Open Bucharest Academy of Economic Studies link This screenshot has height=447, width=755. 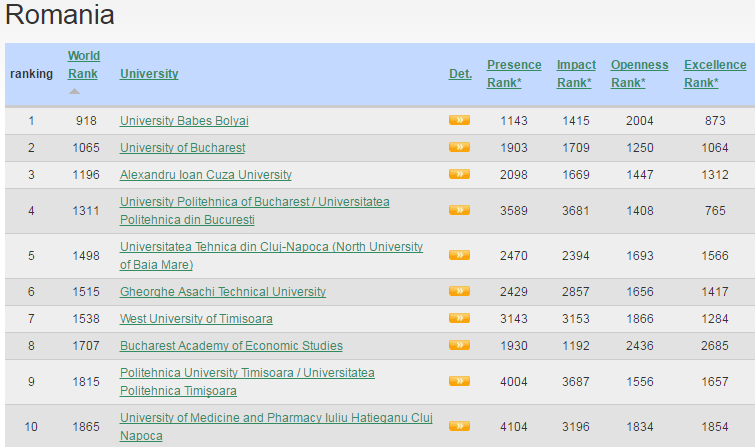tap(231, 345)
